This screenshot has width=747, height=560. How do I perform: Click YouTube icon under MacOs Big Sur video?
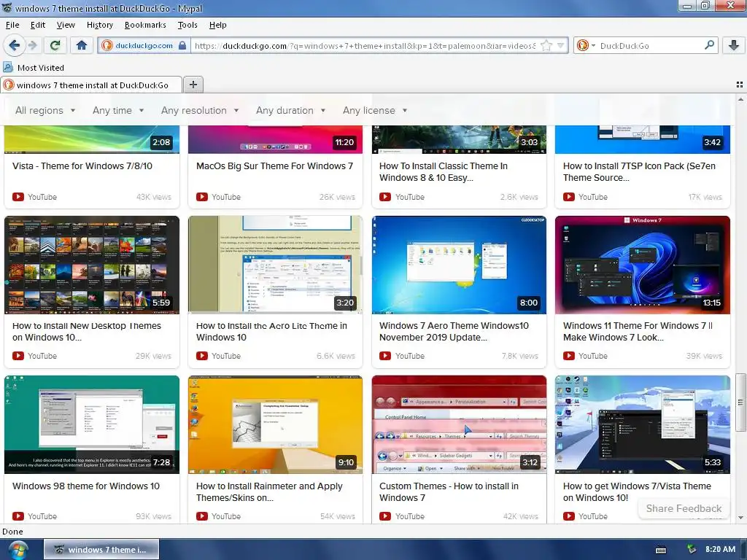pos(202,197)
